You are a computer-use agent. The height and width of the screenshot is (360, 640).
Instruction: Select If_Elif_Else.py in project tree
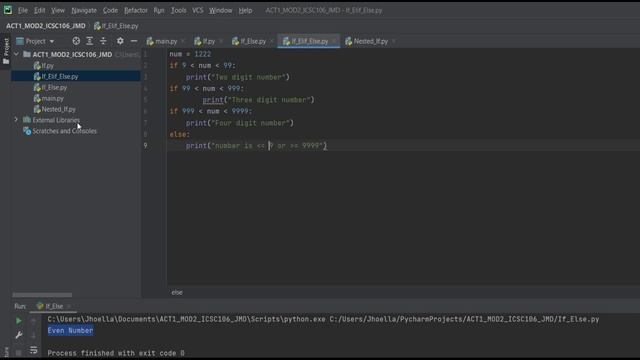56,76
